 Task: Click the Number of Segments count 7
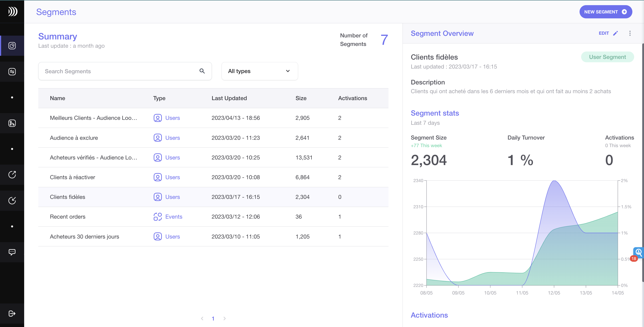tap(384, 40)
